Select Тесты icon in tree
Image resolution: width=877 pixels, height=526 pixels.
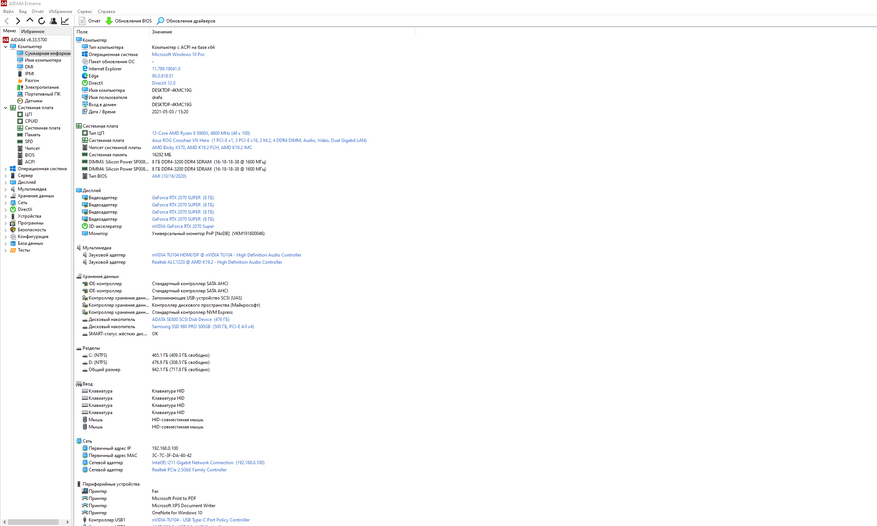pos(13,250)
